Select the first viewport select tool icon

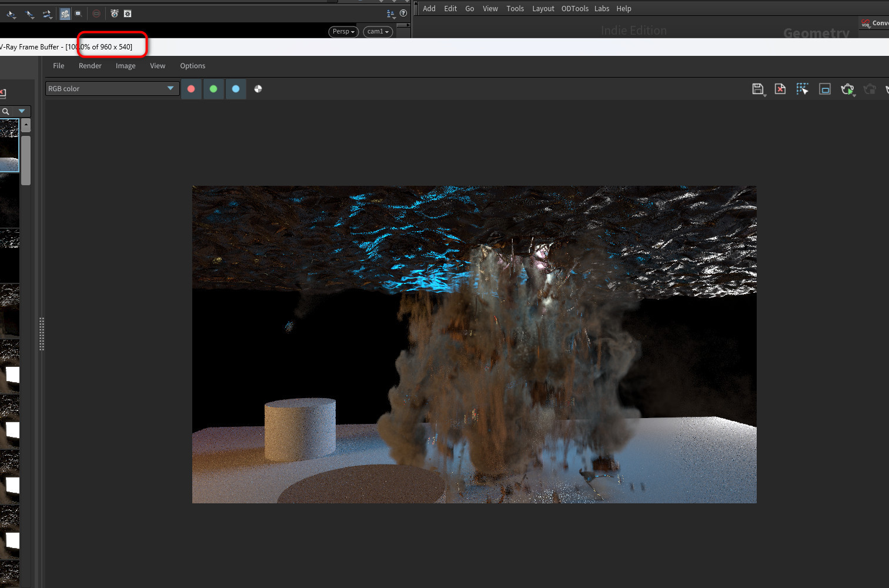tap(11, 14)
